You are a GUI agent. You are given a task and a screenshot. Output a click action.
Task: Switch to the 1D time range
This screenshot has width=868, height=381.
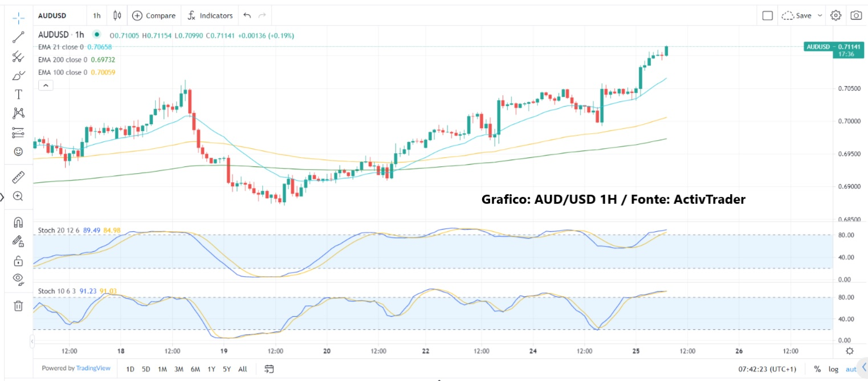130,369
